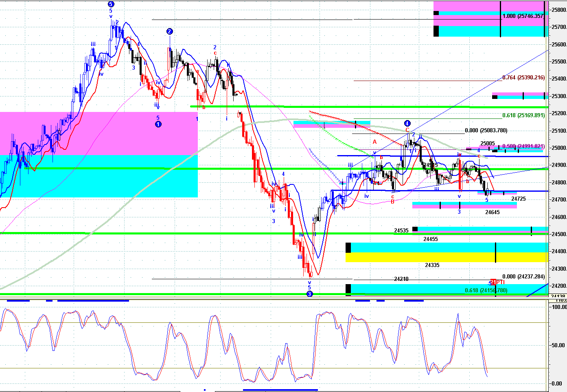
Task: Click the circled 1 wave label
Action: [158, 124]
